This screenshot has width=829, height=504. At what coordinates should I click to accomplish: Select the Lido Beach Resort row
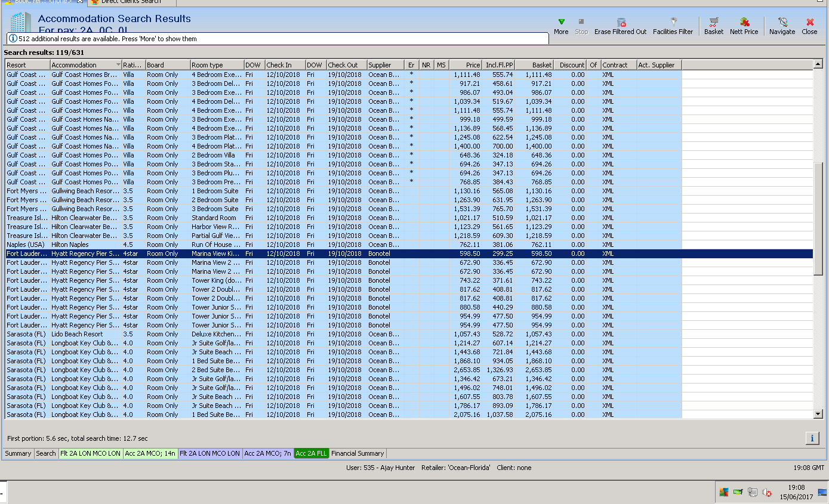[x=77, y=334]
